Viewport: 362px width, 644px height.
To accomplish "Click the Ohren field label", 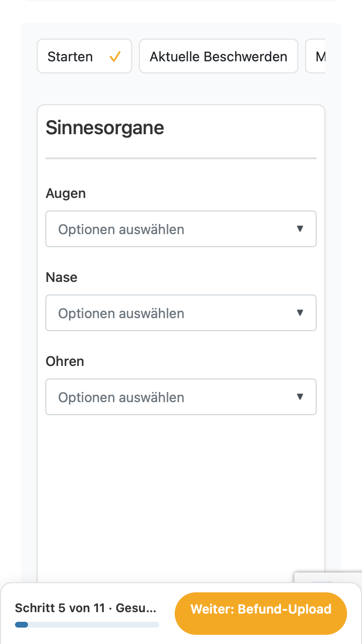I will 65,362.
